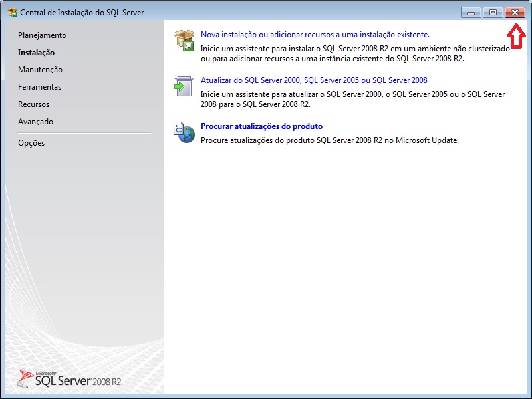
Task: Close the SQL Server installation window
Action: coord(515,13)
